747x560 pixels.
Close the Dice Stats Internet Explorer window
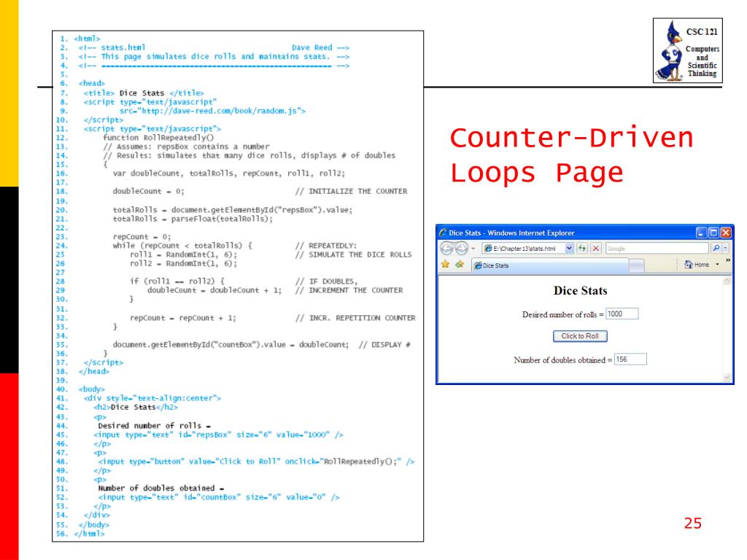[x=726, y=233]
